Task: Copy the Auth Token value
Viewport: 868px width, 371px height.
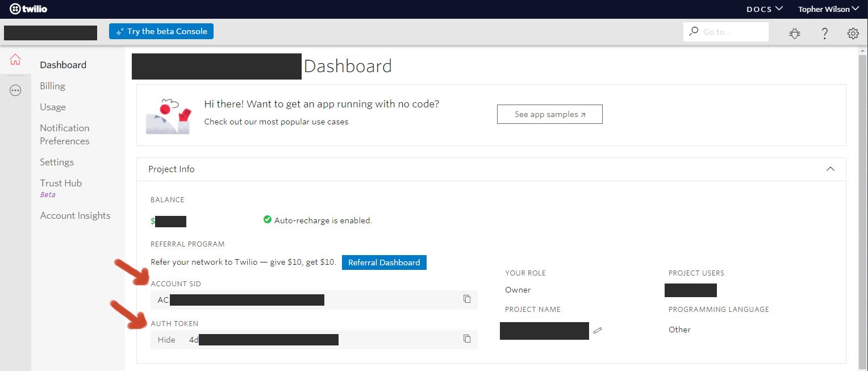Action: 467,339
